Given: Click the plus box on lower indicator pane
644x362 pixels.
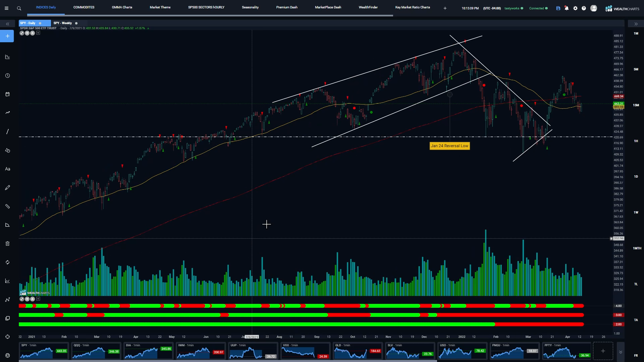Looking at the screenshot, I should click(38, 299).
